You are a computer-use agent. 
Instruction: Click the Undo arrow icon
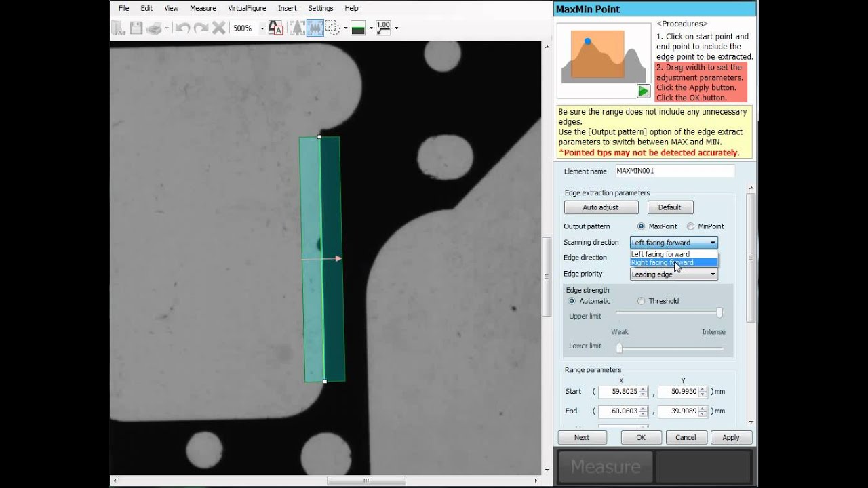coord(182,28)
